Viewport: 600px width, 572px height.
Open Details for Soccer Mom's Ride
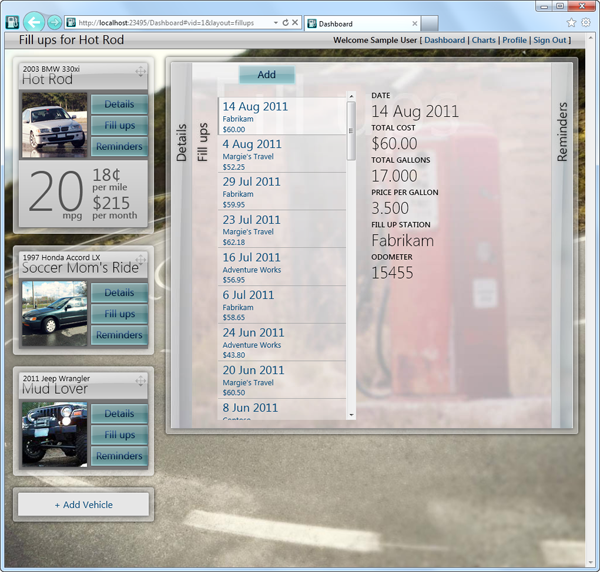point(119,293)
